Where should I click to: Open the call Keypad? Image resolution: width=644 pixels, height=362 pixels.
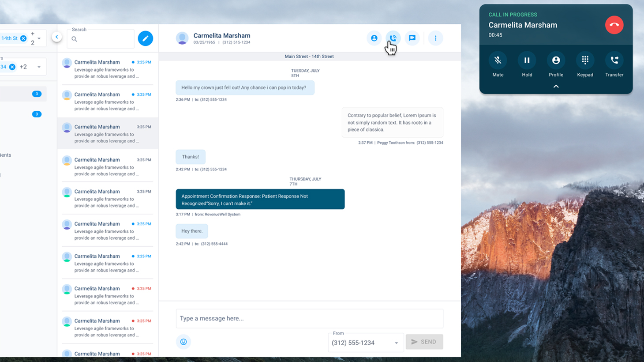pyautogui.click(x=585, y=60)
